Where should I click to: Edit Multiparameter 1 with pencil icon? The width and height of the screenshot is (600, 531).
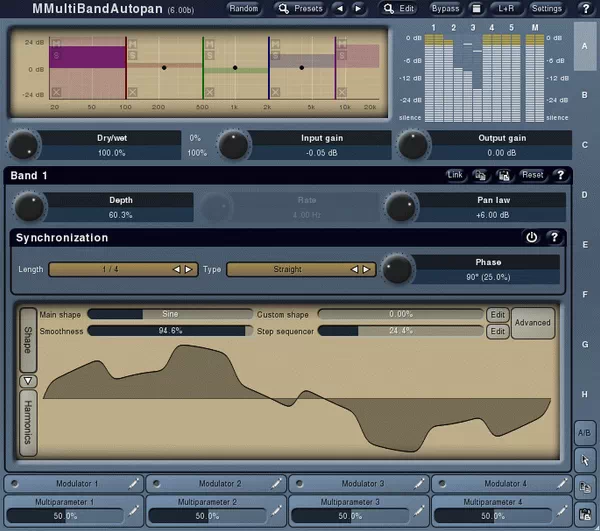click(x=133, y=510)
